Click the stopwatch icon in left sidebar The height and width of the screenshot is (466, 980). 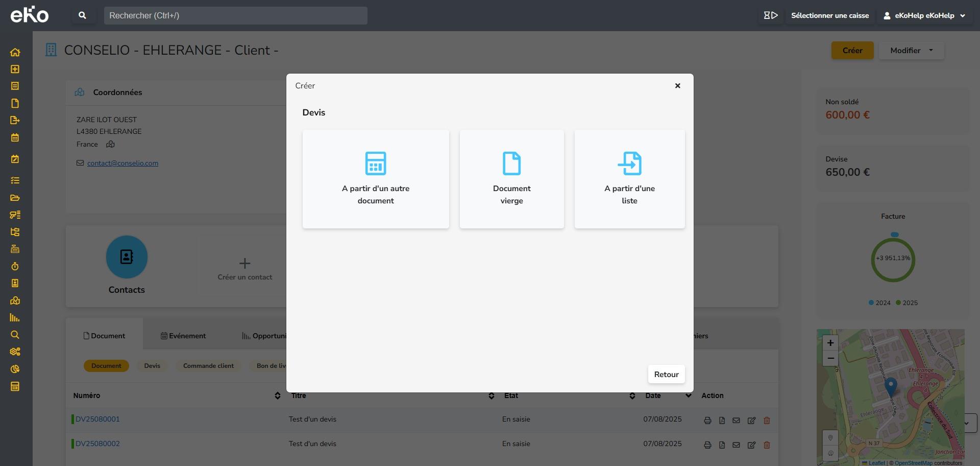click(15, 266)
